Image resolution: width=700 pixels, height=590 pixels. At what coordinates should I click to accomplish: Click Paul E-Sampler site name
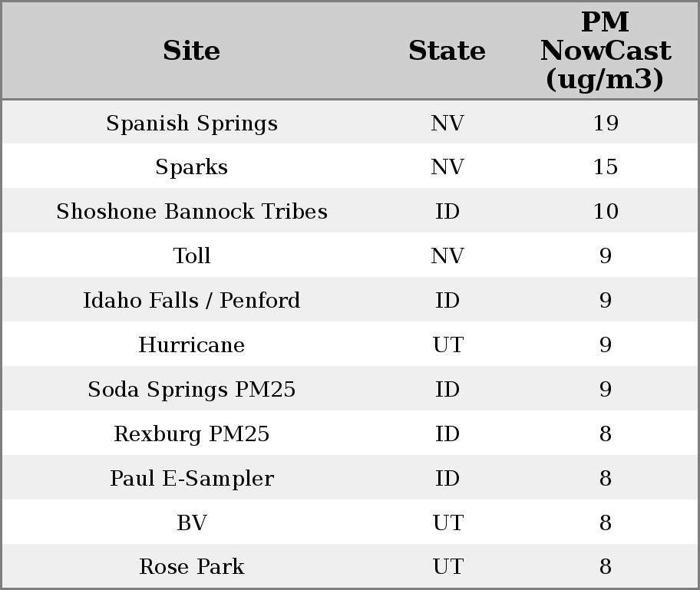click(192, 479)
